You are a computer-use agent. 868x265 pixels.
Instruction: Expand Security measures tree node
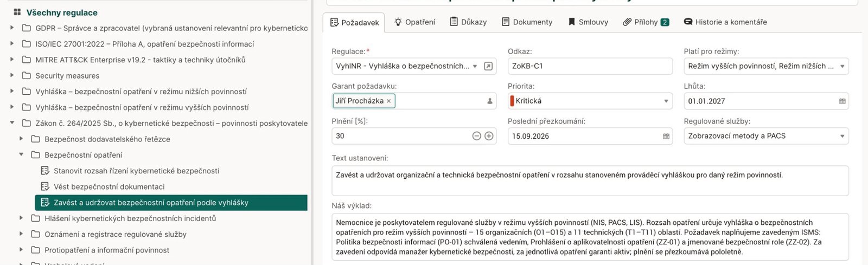click(x=12, y=75)
